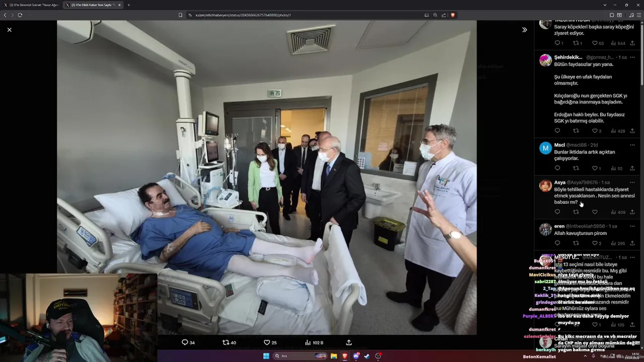Viewport: 644px width, 362px height.
Task: Open a new browser tab
Action: click(128, 5)
